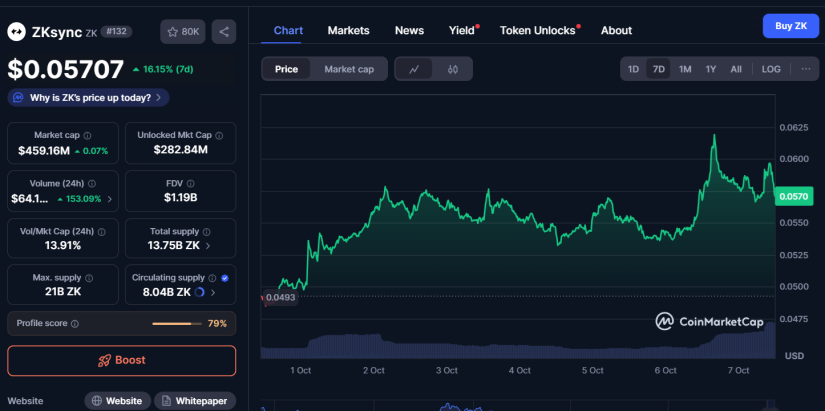Switch chart to Market cap view
825x411 pixels.
pyautogui.click(x=349, y=69)
